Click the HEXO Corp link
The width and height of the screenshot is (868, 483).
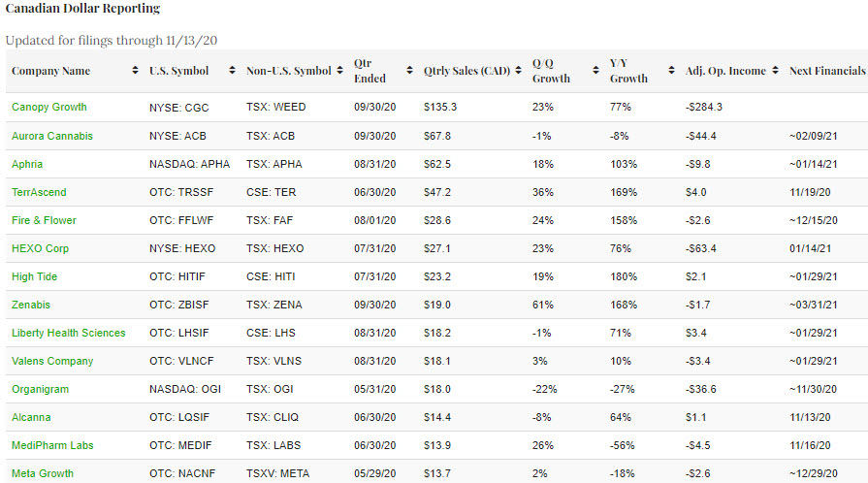[40, 248]
